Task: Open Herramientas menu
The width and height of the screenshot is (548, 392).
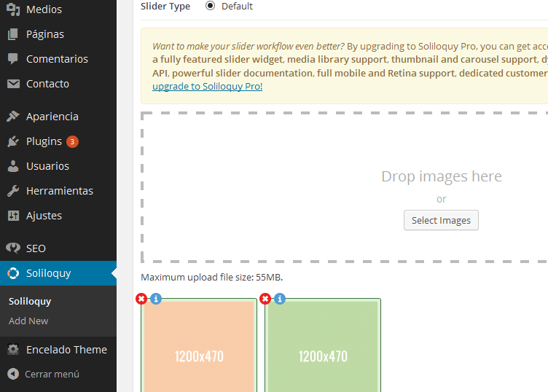Action: tap(58, 191)
